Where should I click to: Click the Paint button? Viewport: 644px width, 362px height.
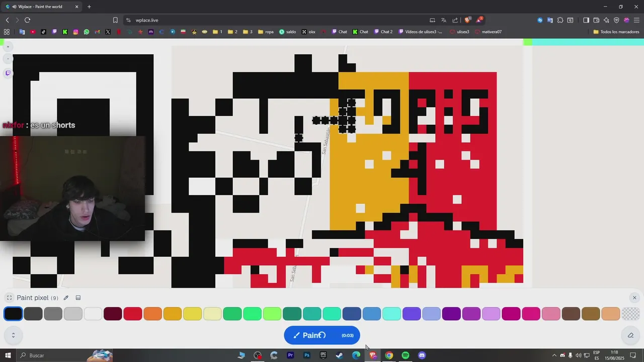coord(322,335)
